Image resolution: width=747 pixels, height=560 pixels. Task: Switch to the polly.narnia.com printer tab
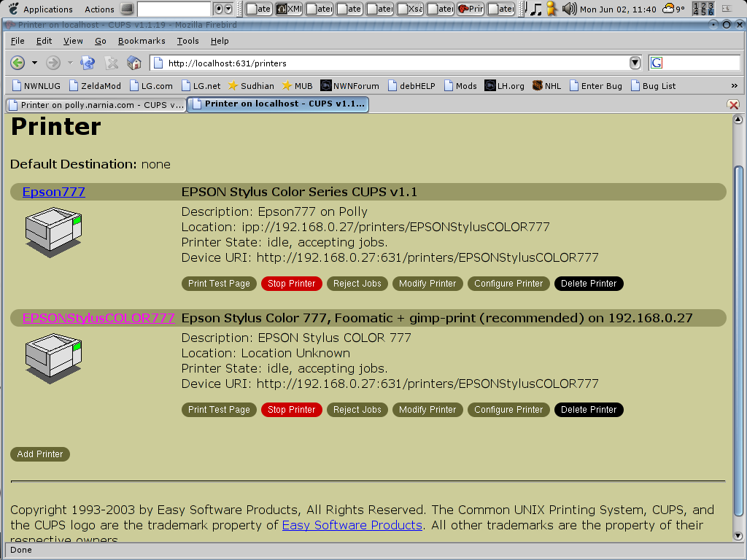click(96, 105)
